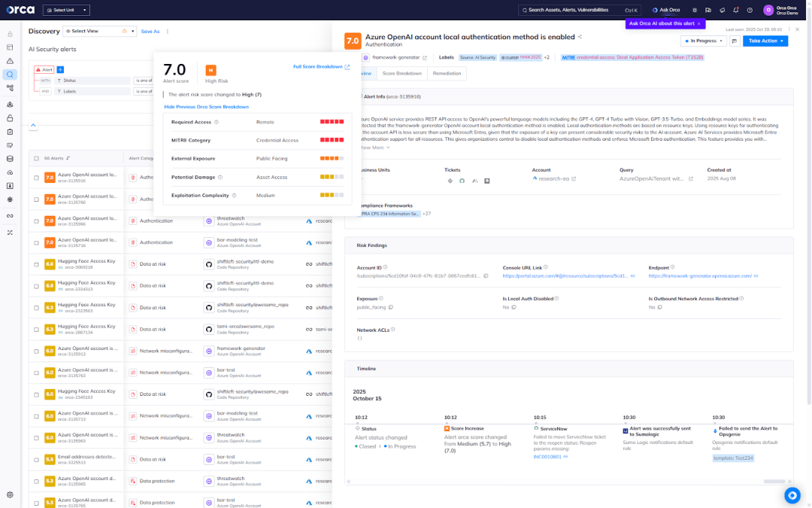Open the Search icon in left sidebar
Viewport: 812px width, 508px height.
9,75
